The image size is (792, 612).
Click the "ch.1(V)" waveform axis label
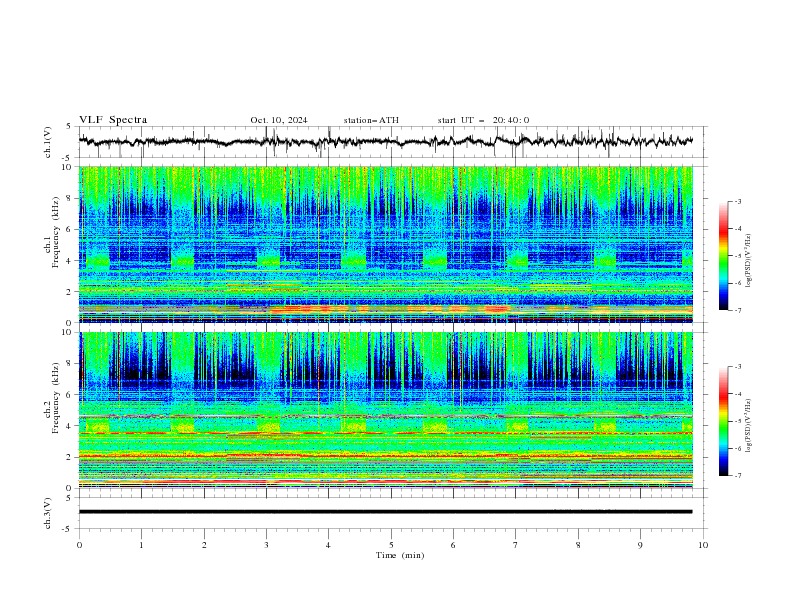[x=48, y=142]
